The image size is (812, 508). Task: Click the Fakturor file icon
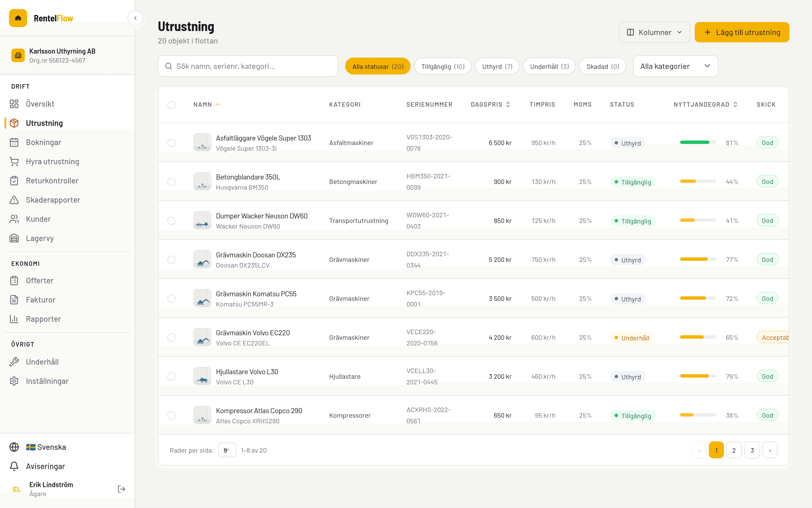14,299
